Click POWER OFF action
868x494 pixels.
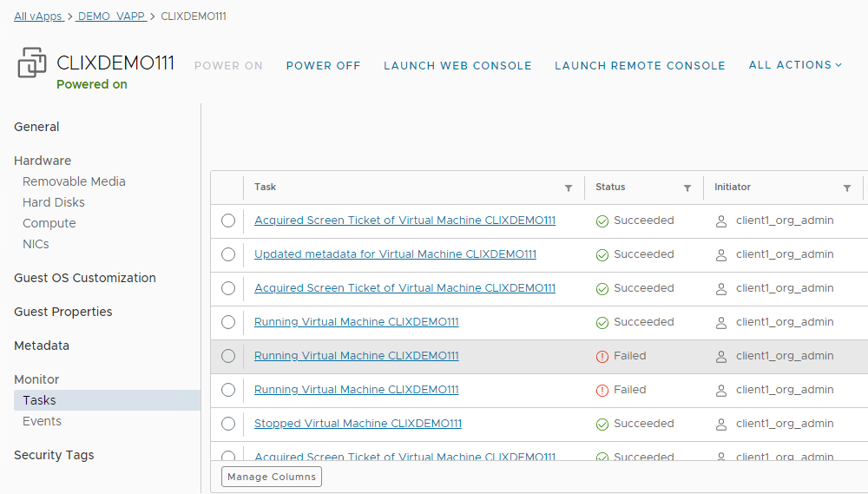coord(323,66)
